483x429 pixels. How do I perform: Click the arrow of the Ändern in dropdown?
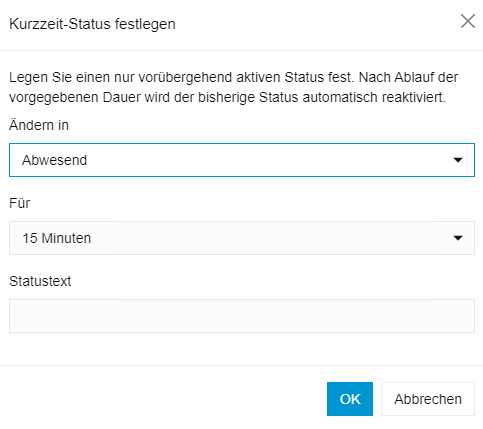(x=458, y=160)
